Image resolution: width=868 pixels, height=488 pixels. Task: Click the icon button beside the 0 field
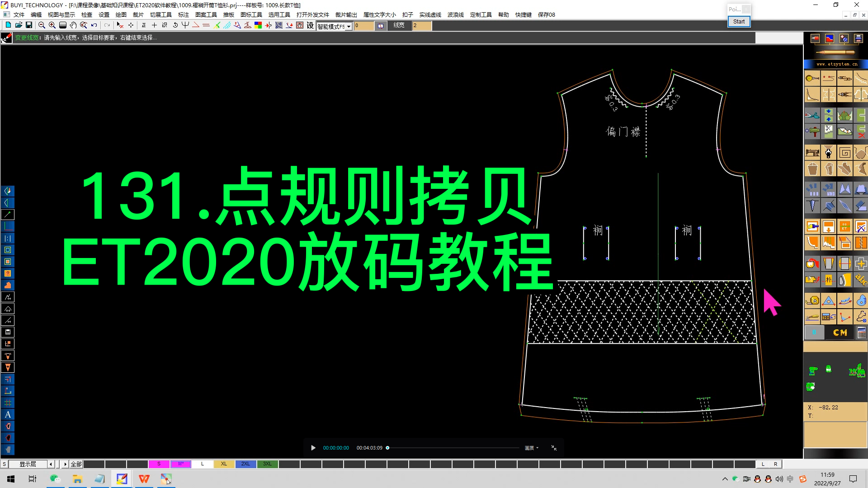coord(381,26)
